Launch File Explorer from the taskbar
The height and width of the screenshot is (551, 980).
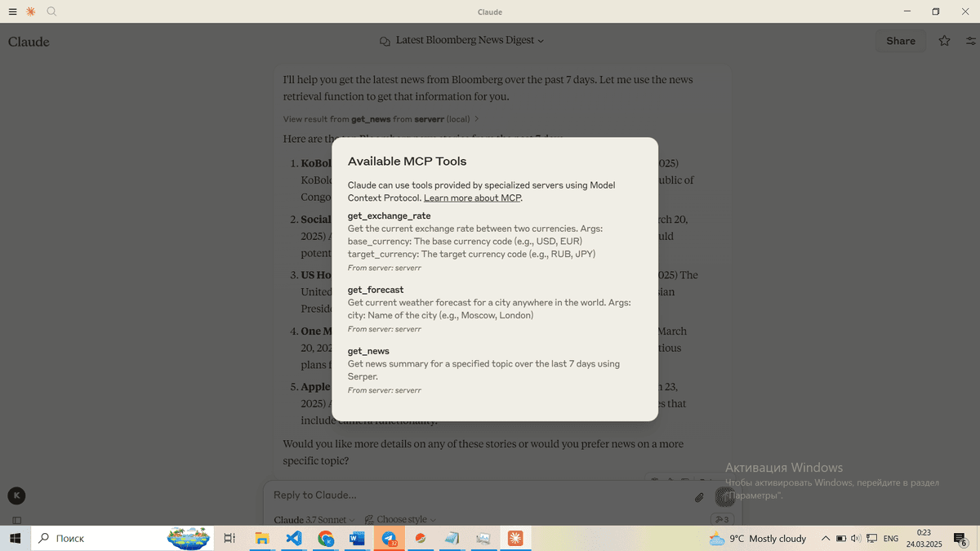click(262, 539)
